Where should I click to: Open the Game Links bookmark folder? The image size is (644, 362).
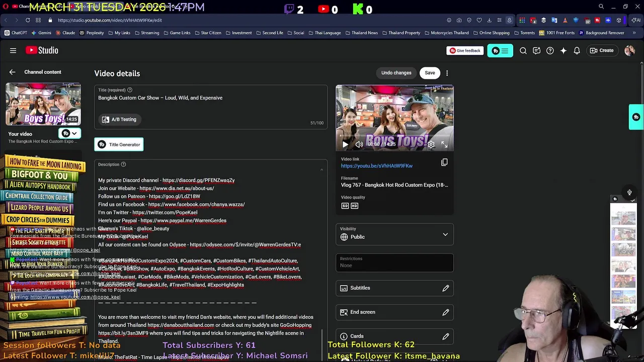(x=177, y=33)
